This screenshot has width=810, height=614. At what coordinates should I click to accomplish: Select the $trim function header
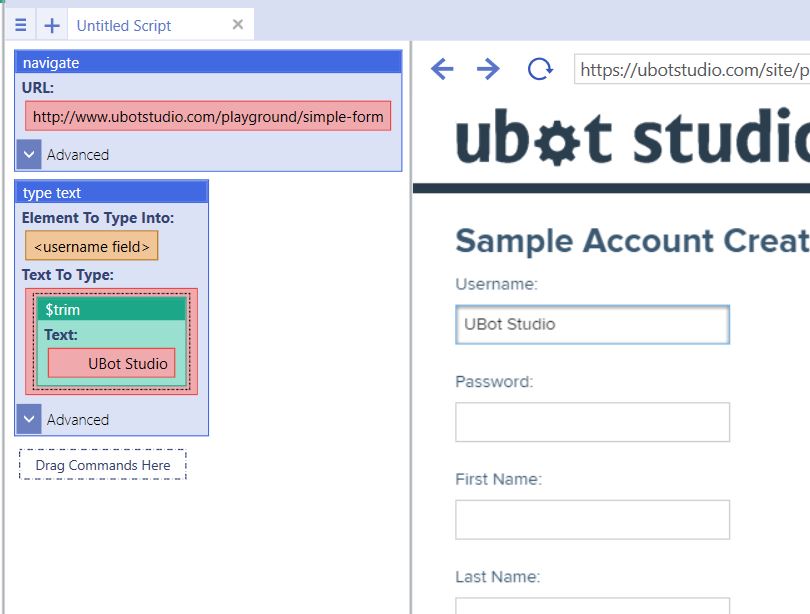point(112,309)
